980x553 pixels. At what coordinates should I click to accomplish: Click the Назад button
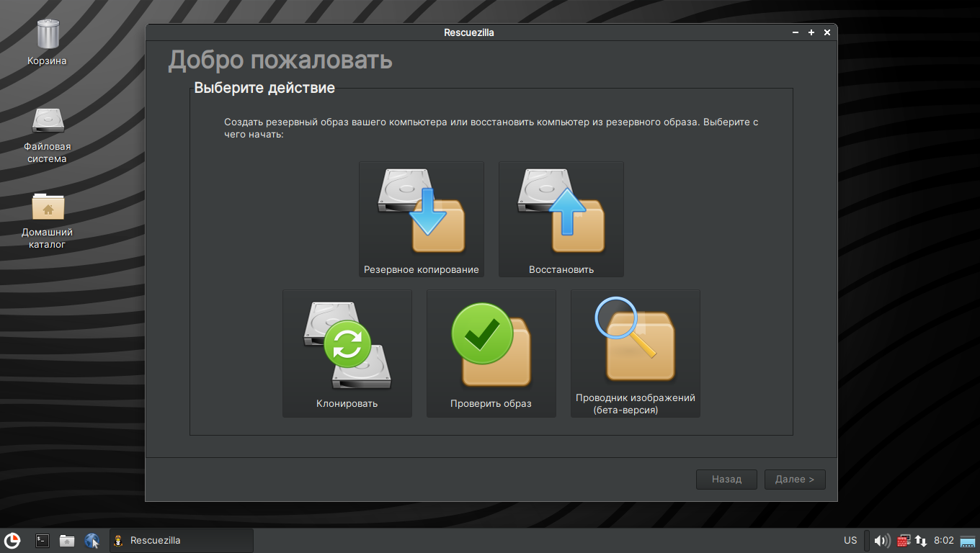click(726, 480)
